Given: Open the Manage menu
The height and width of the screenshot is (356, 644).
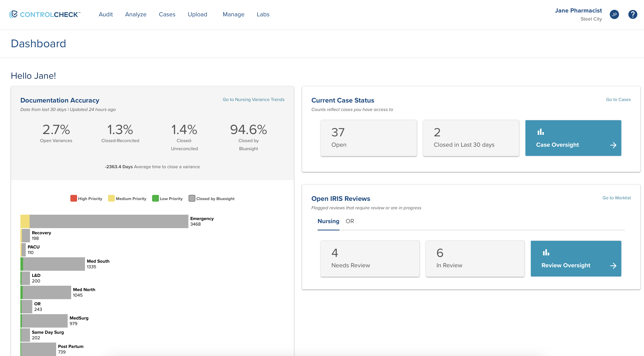Looking at the screenshot, I should click(233, 14).
